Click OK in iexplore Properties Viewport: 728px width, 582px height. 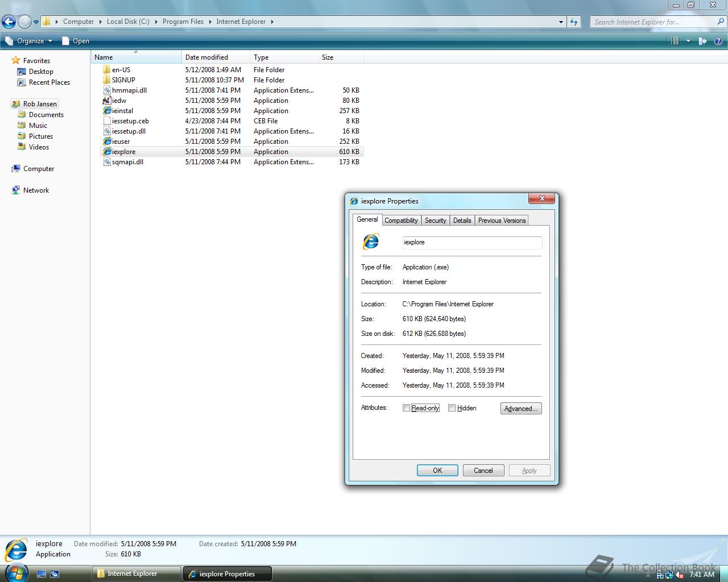point(437,471)
